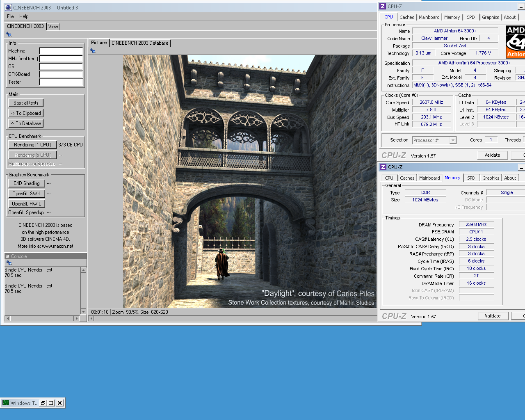Run the OpenGL SW-L benchmark
Screen dimensions: 525x420
[x=27, y=194]
